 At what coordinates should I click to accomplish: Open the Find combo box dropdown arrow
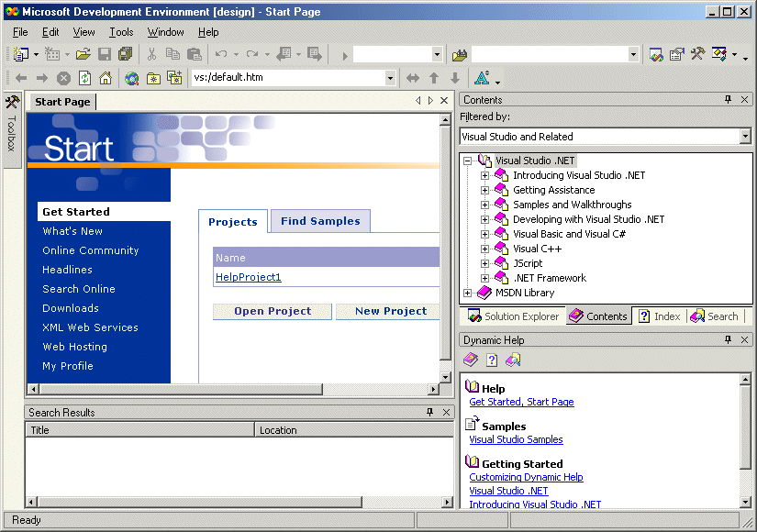pyautogui.click(x=633, y=54)
